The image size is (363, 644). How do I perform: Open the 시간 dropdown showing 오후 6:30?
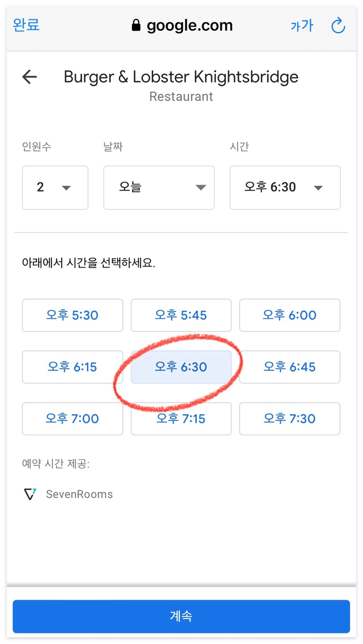[285, 187]
